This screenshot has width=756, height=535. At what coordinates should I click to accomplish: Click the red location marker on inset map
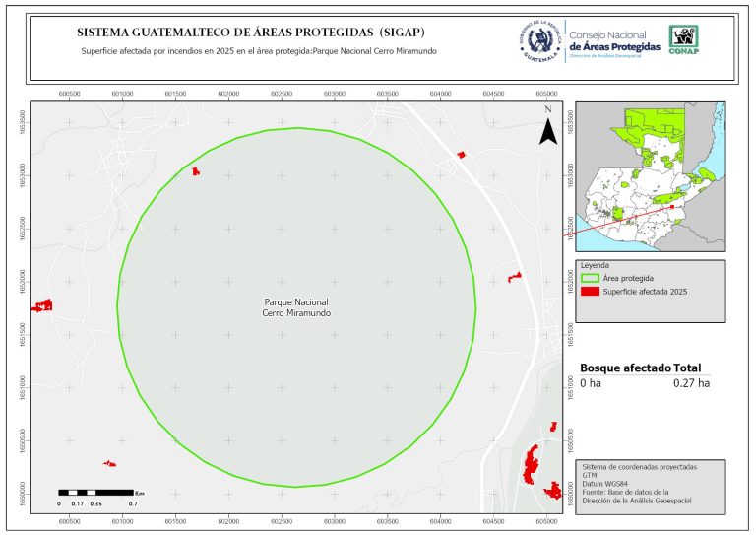click(x=672, y=207)
